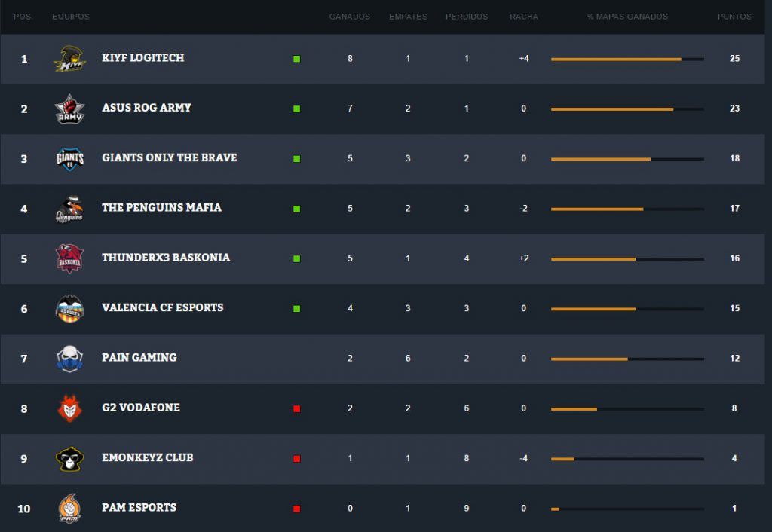772x532 pixels.
Task: Select the ThunderX3 Baskonia shield icon
Action: pyautogui.click(x=69, y=258)
